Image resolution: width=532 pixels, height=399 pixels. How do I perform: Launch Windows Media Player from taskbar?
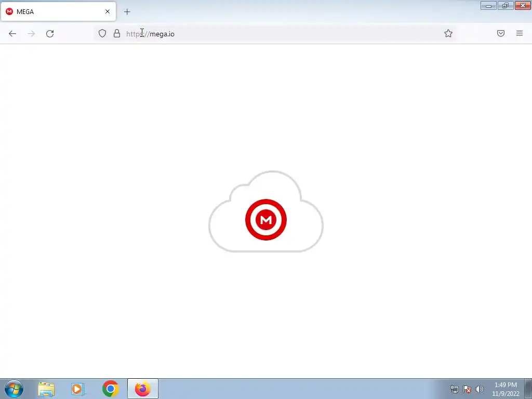(x=77, y=389)
